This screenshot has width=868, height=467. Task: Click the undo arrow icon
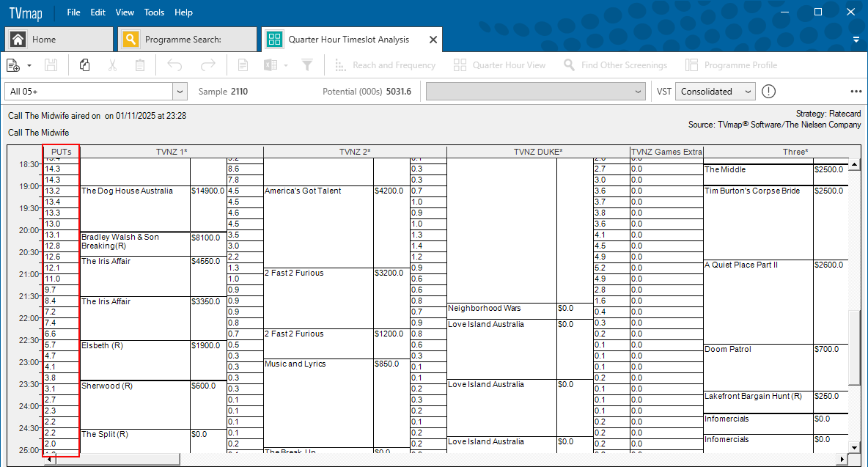pyautogui.click(x=174, y=65)
